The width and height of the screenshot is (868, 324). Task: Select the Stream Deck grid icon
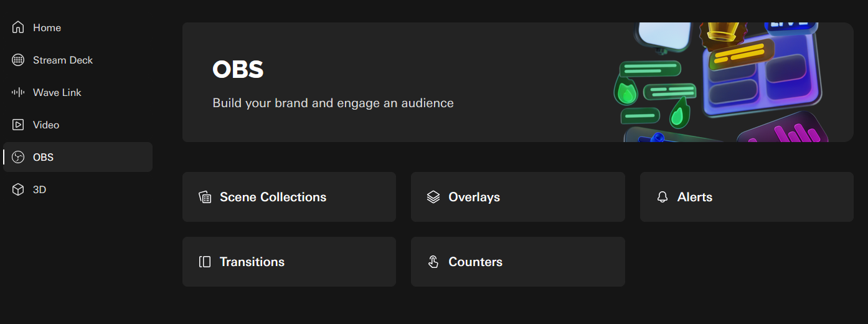point(18,60)
